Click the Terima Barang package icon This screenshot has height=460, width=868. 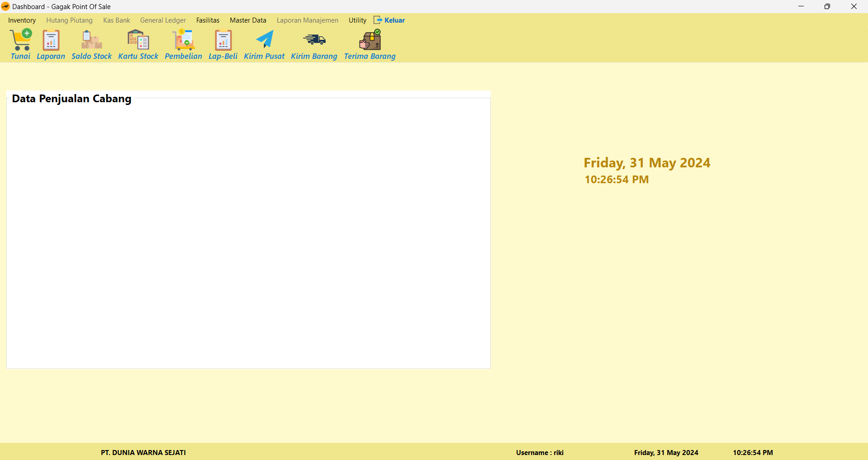pos(370,40)
